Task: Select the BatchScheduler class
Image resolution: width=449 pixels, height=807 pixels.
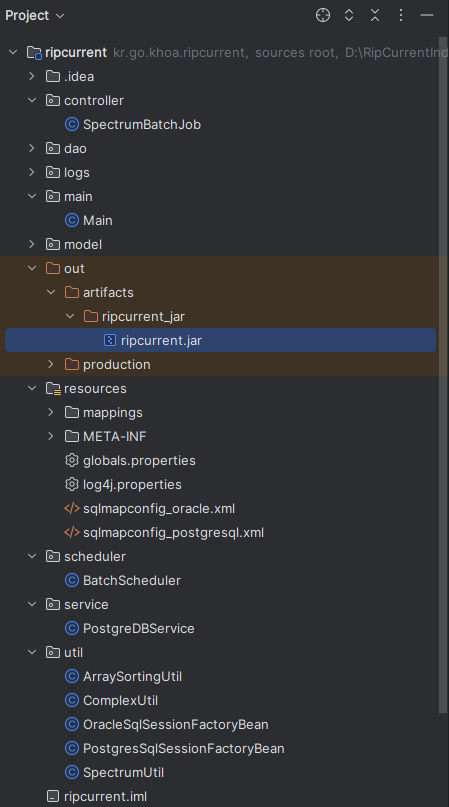Action: click(132, 581)
